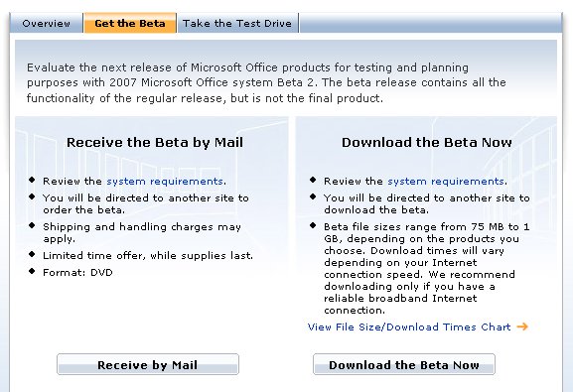The height and width of the screenshot is (392, 573).
Task: Click the Receive the Beta by Mail heading
Action: (x=155, y=142)
